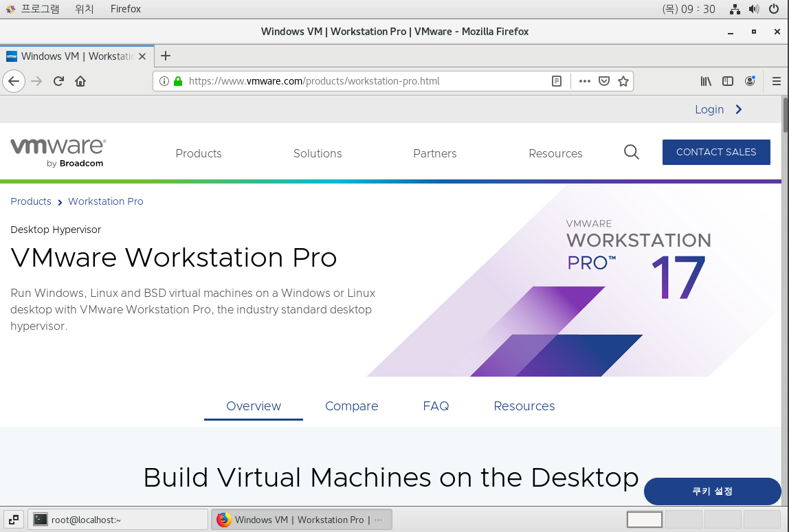Reload the current page
The width and height of the screenshot is (789, 532).
pos(58,81)
